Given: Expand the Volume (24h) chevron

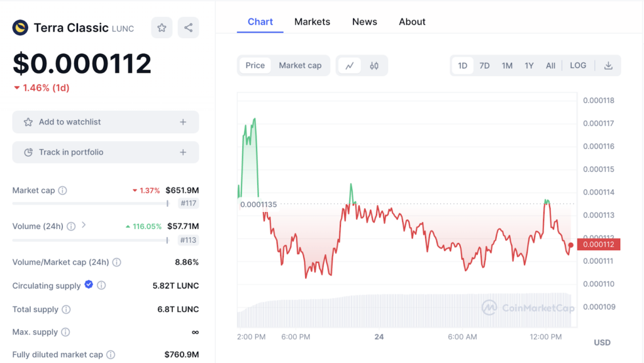Looking at the screenshot, I should point(84,225).
